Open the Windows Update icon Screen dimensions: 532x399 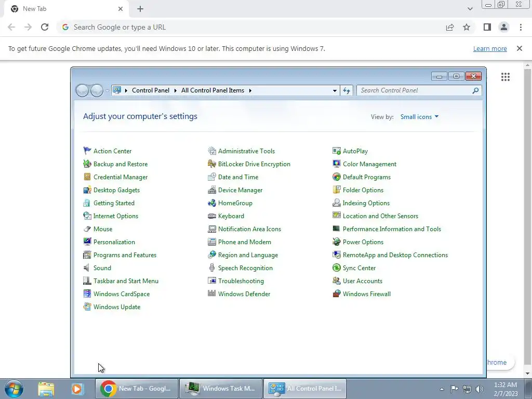pyautogui.click(x=87, y=307)
